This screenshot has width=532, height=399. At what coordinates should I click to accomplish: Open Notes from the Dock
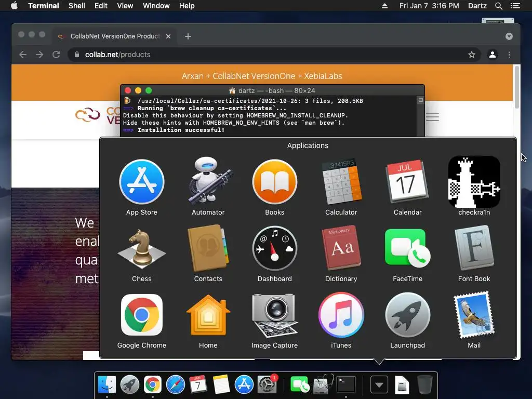tap(221, 385)
